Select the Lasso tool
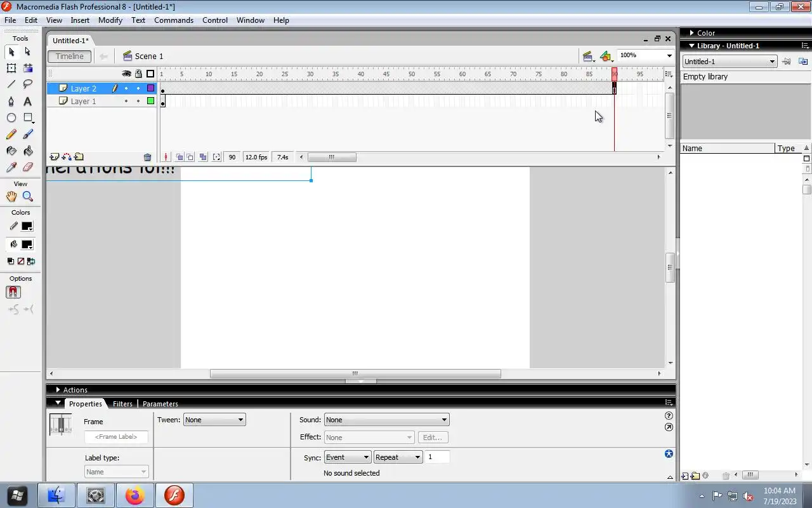Viewport: 812px width, 508px height. click(28, 84)
